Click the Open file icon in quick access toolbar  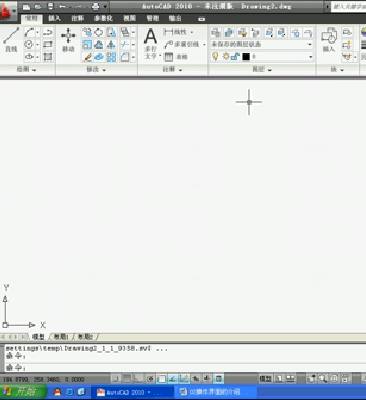tap(38, 7)
